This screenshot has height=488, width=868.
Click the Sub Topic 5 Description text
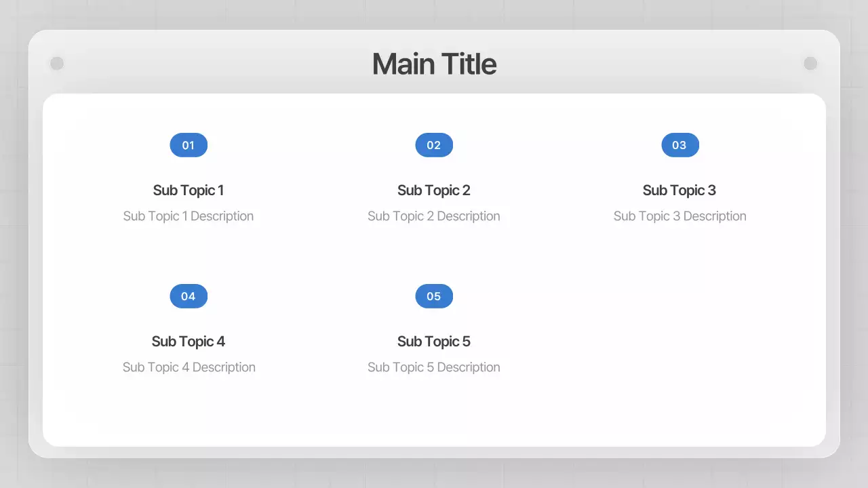(434, 367)
